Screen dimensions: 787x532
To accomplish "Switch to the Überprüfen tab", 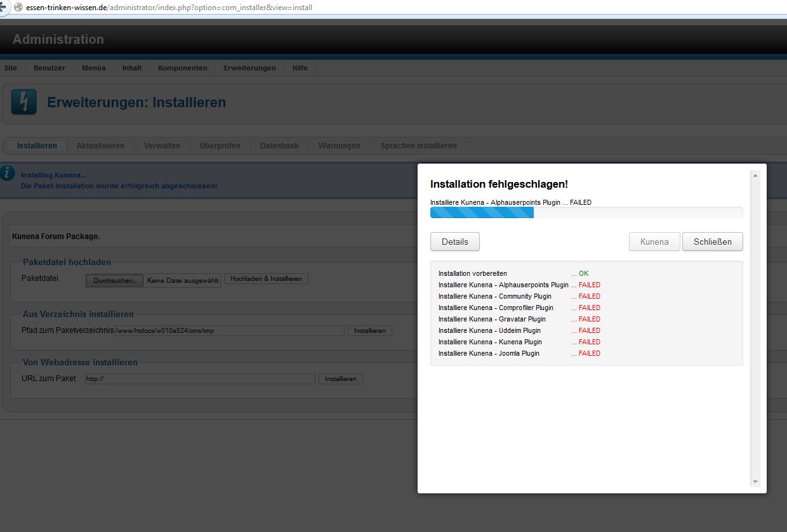I will [220, 146].
